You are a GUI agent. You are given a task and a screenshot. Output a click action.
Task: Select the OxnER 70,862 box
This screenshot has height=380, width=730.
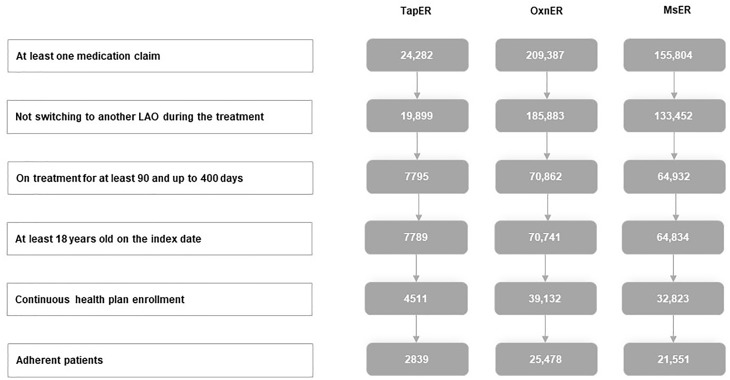click(x=546, y=176)
